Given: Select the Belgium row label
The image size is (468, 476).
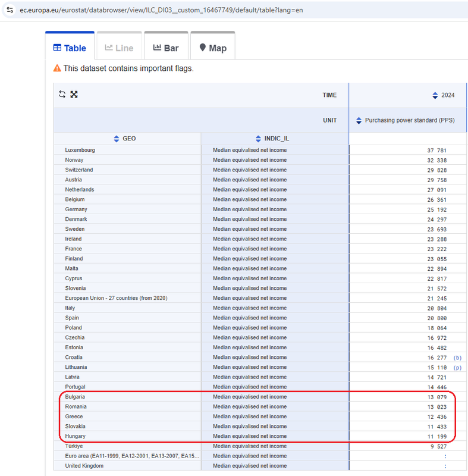Looking at the screenshot, I should coord(75,199).
